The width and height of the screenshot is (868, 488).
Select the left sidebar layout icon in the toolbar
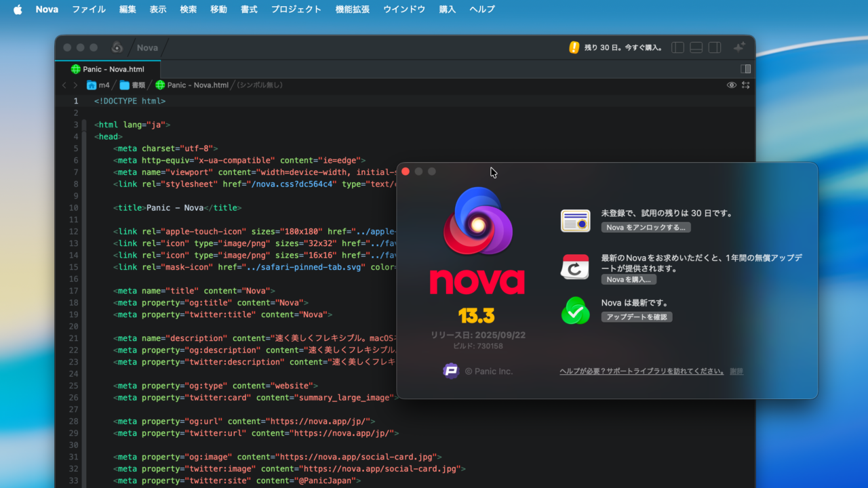pos(677,47)
